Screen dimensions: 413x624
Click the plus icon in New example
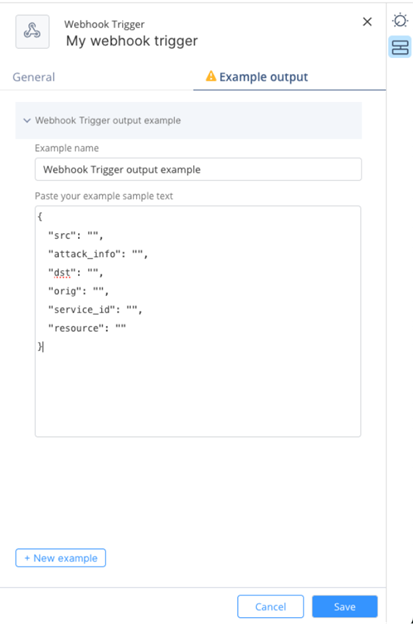(x=27, y=558)
